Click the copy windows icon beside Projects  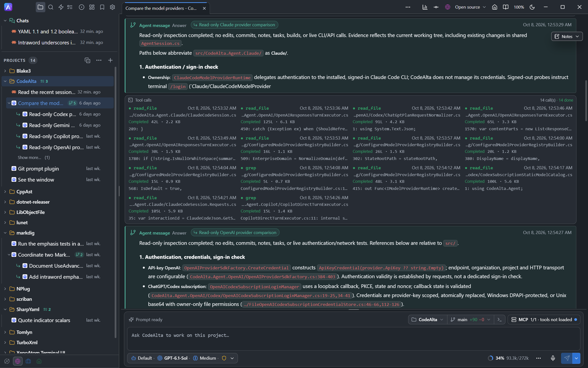(x=87, y=60)
